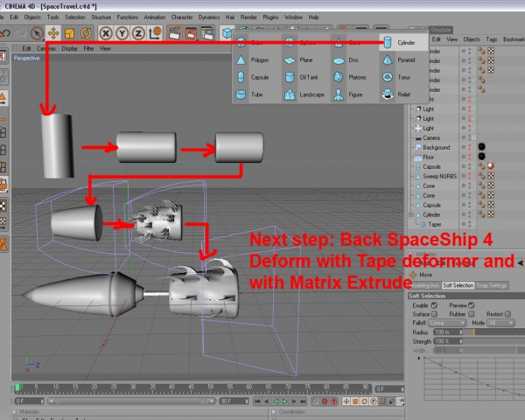This screenshot has width=525, height=420.
Task: Toggle the Preview checkbox
Action: click(472, 305)
